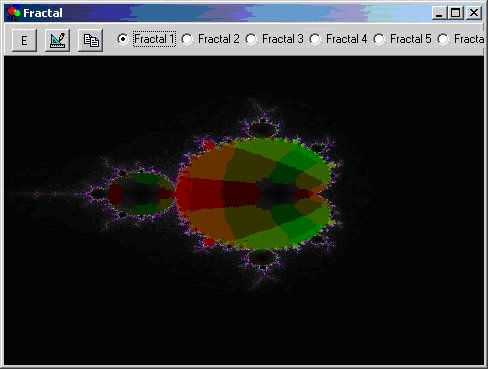This screenshot has width=488, height=369.
Task: Minimize the Fractal window
Action: click(439, 13)
